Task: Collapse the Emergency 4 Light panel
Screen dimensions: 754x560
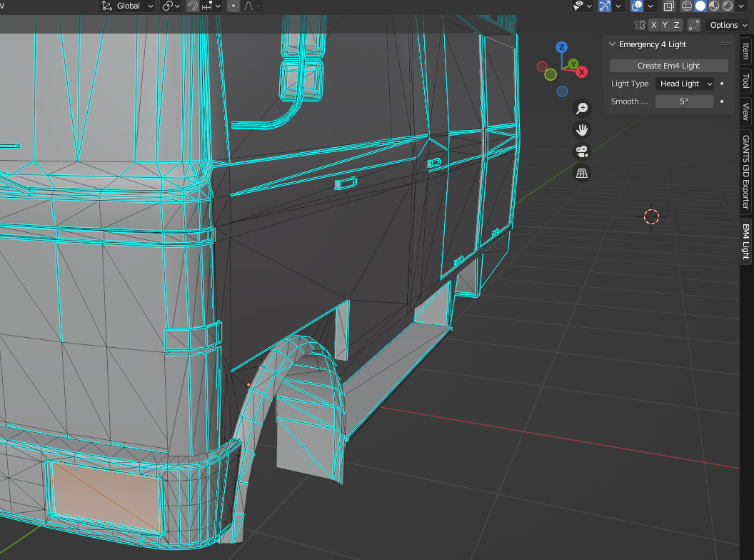Action: tap(612, 44)
